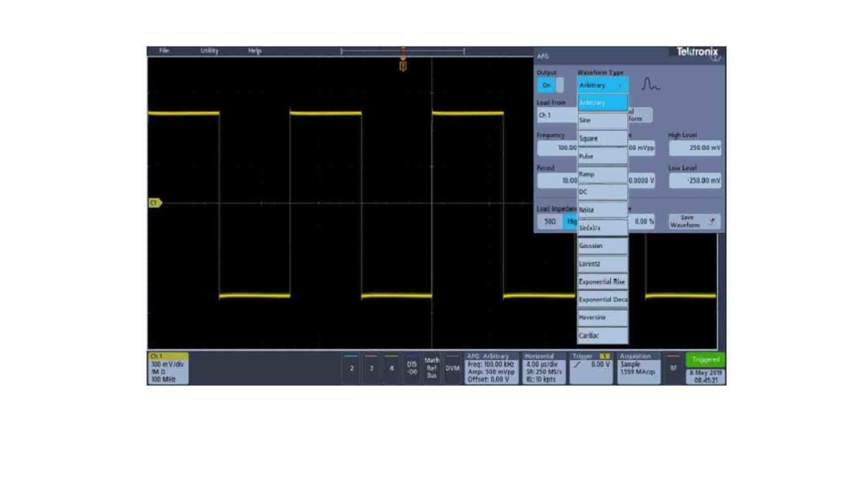Open the Horizontal settings badge
Image resolution: width=868 pixels, height=488 pixels.
544,368
